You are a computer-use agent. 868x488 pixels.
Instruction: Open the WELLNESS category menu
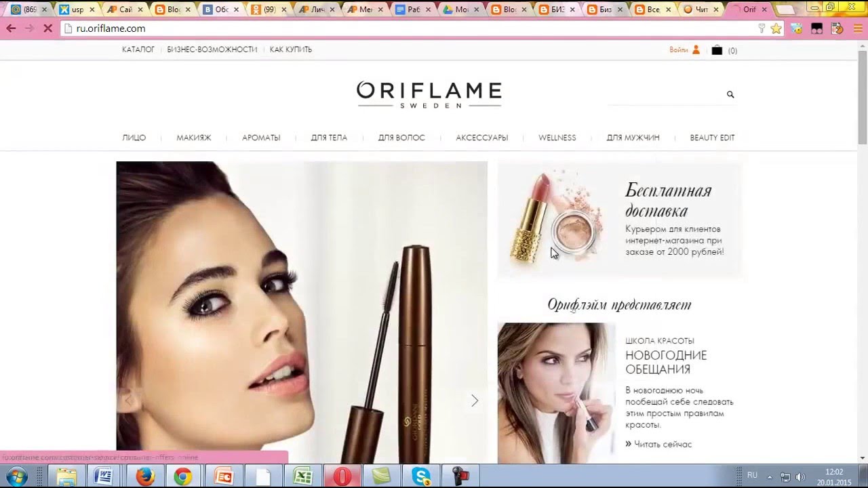tap(557, 138)
